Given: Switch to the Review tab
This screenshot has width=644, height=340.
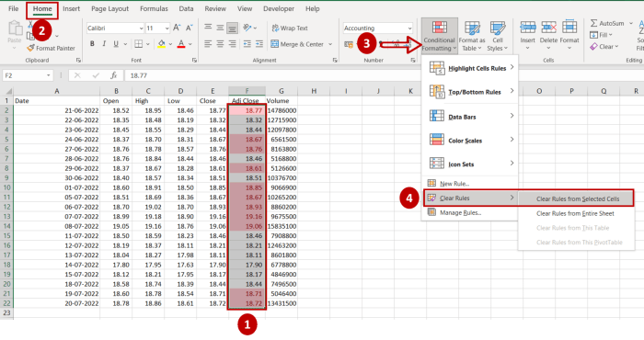Looking at the screenshot, I should point(215,8).
